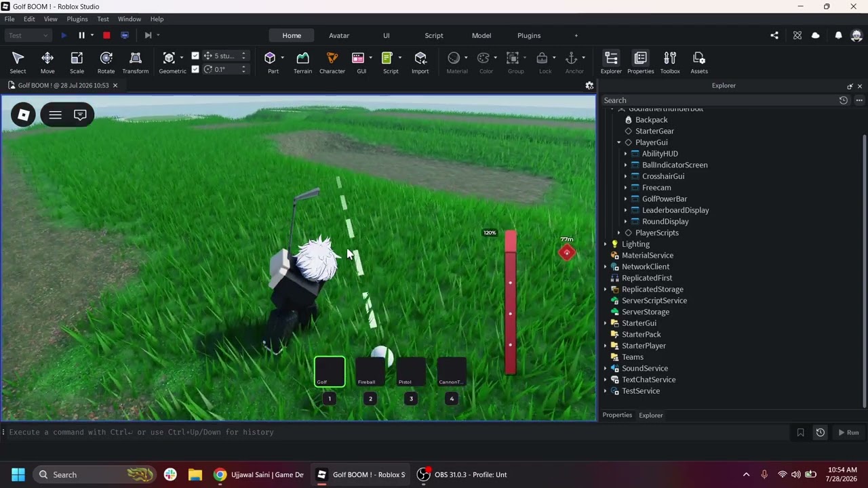Open the Toolbox panel
This screenshot has width=868, height=488.
(670, 62)
